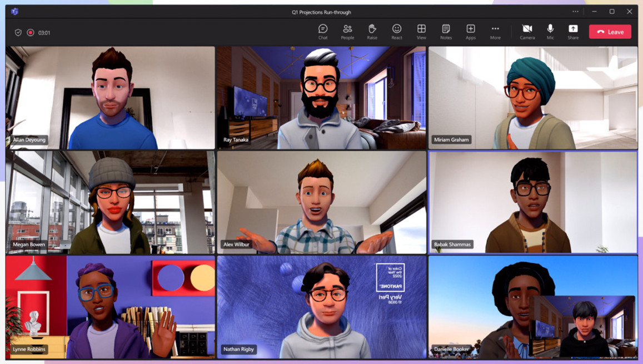Select Alex Wilbur's video tile

(x=321, y=202)
